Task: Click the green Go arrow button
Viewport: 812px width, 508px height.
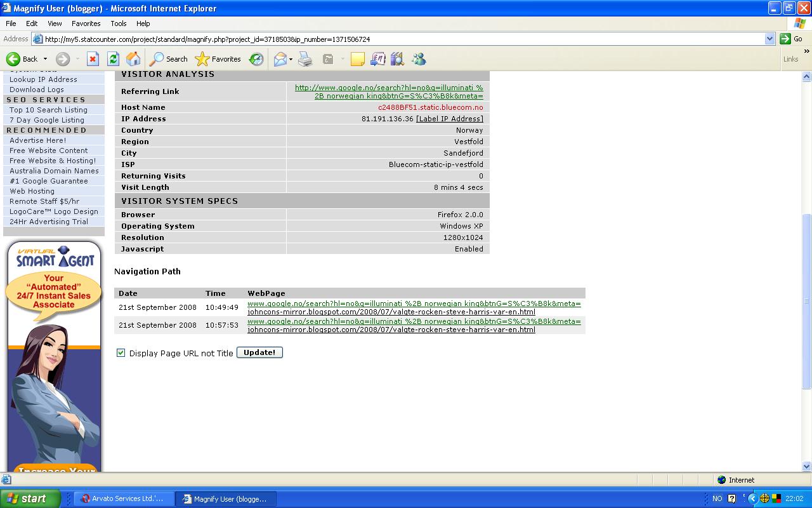Action: tap(785, 39)
